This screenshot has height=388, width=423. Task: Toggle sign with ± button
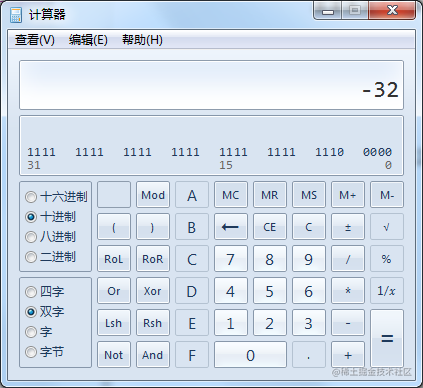(348, 227)
